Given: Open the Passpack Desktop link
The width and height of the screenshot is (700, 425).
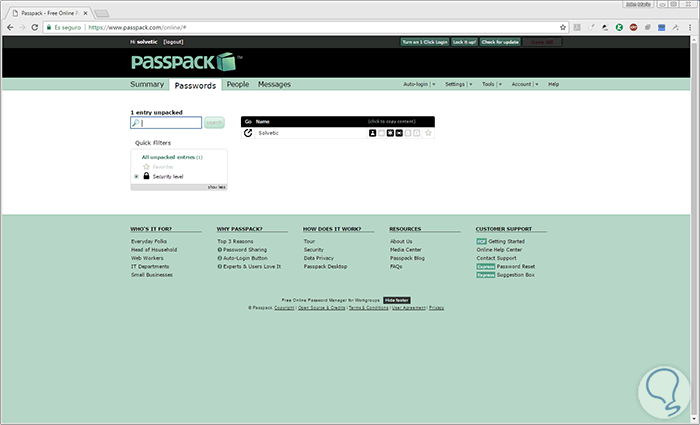Looking at the screenshot, I should point(325,267).
